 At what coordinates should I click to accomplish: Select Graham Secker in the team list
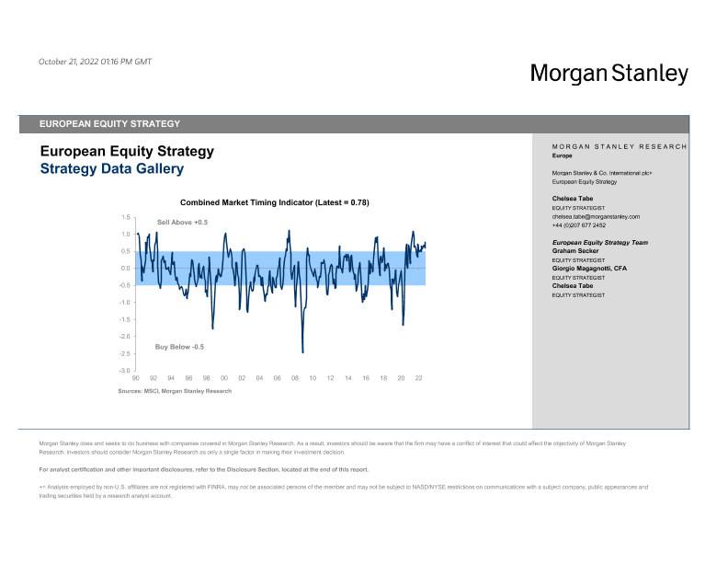[575, 250]
